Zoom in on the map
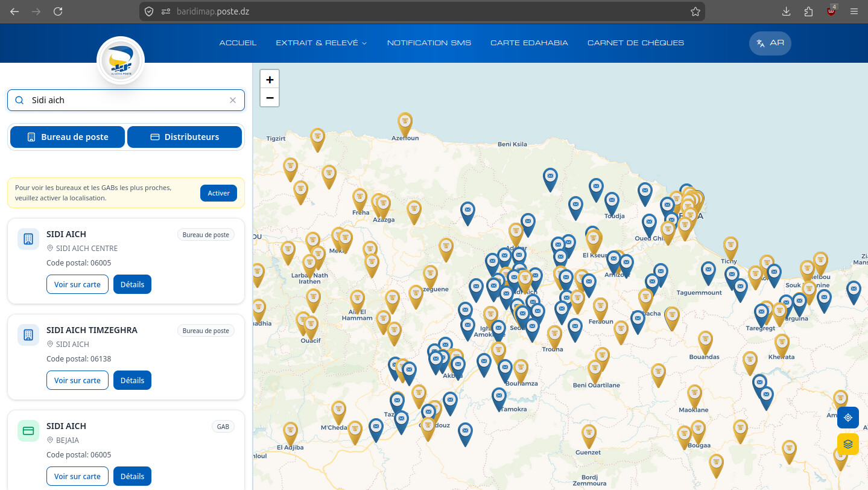Viewport: 868px width, 490px height. pyautogui.click(x=270, y=79)
